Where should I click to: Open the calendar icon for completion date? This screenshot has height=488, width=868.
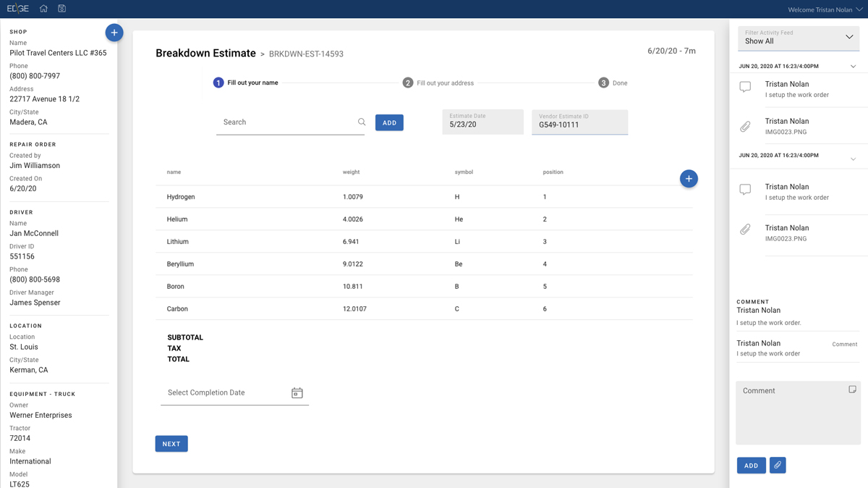(x=297, y=393)
